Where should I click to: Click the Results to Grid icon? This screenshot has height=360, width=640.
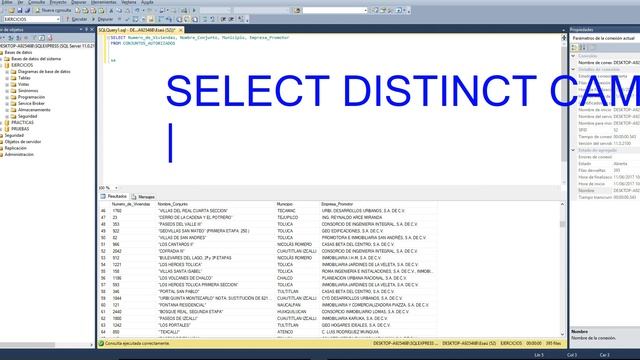[187, 19]
